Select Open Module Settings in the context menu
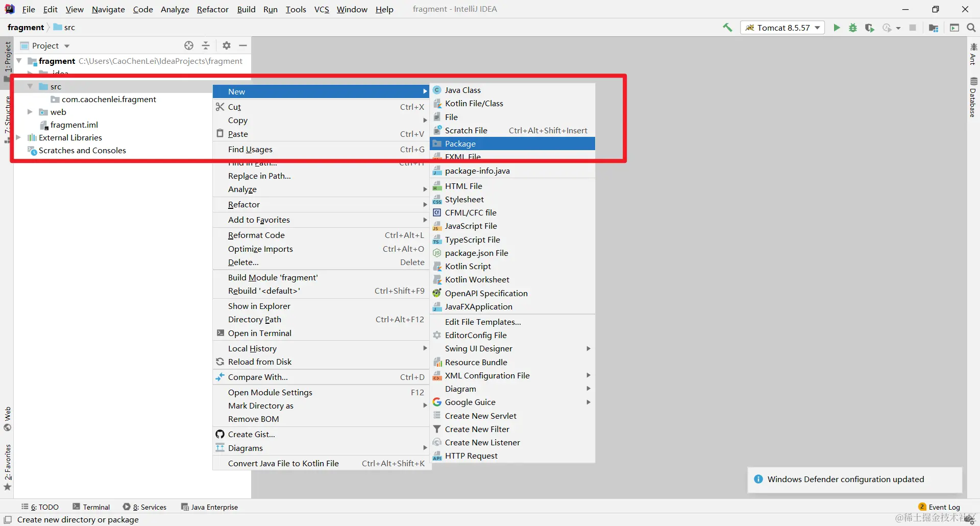This screenshot has width=980, height=526. (321, 392)
